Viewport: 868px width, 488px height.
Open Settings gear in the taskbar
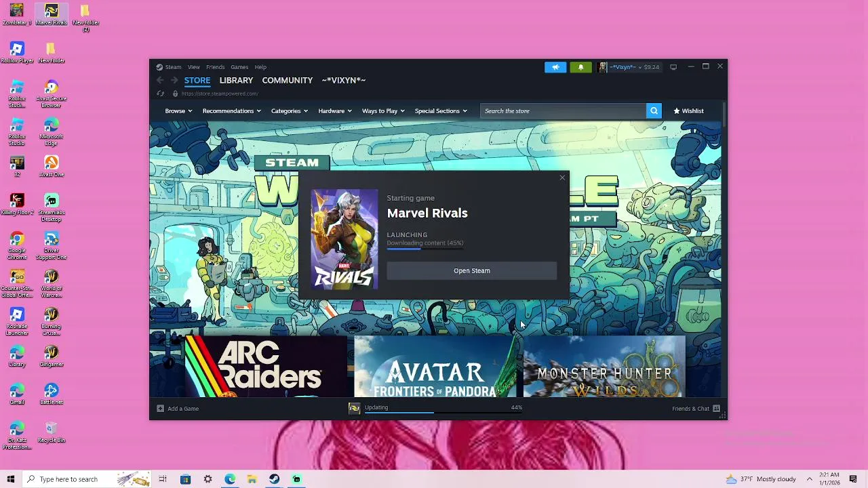(208, 479)
